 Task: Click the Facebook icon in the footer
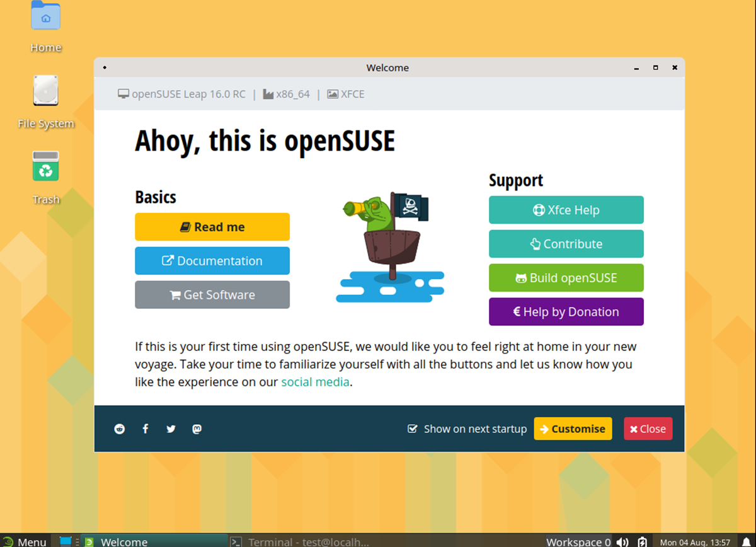(146, 429)
